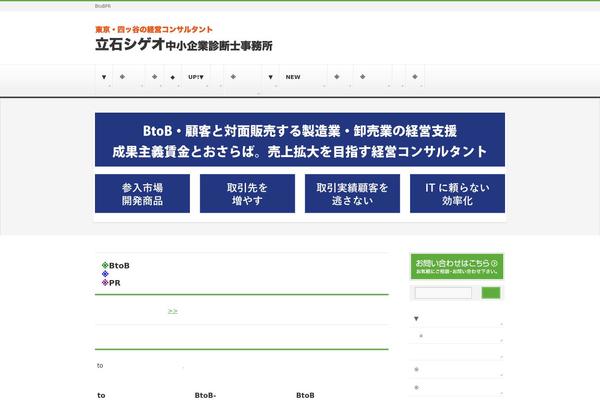Image resolution: width=600 pixels, height=400 pixels.
Task: Expand the ▼ arrow left of NEW
Action: (270, 77)
